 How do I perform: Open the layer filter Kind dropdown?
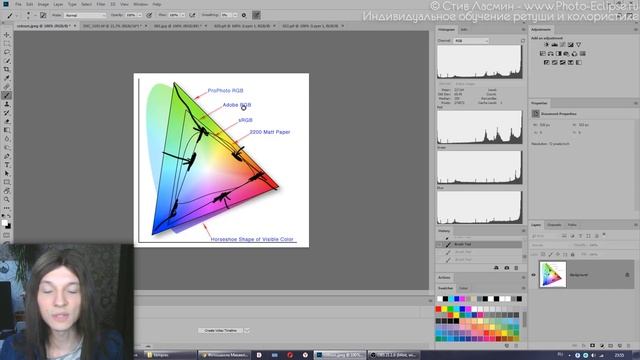pos(545,236)
